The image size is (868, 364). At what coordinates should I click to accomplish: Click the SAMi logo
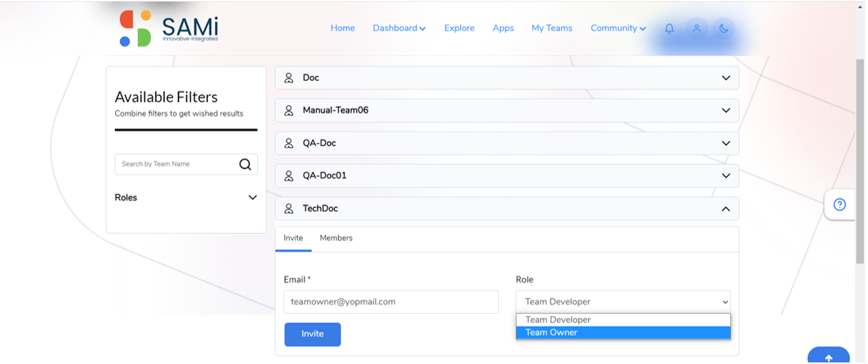pyautogui.click(x=169, y=29)
